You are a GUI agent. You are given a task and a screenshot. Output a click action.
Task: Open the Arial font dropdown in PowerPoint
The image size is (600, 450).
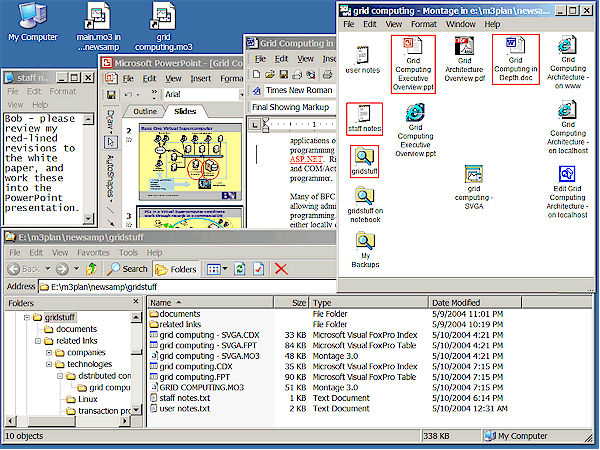pos(241,94)
